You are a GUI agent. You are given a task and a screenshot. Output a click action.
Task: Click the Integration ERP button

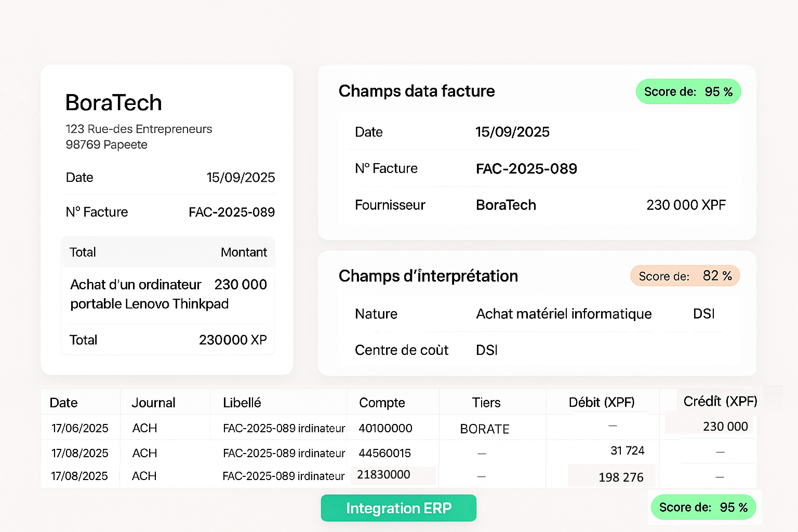click(398, 508)
